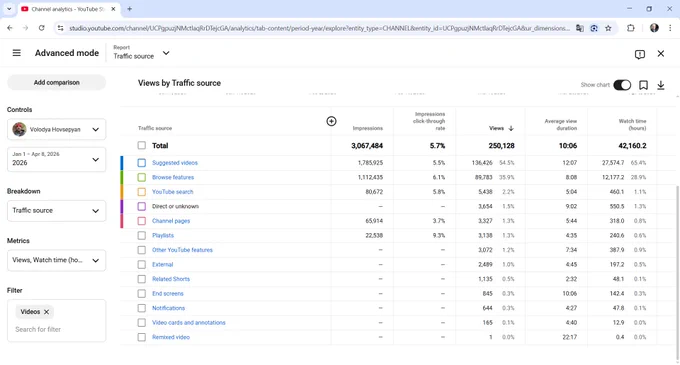Remove the Videos filter chip
This screenshot has height=365, width=680.
tap(46, 312)
